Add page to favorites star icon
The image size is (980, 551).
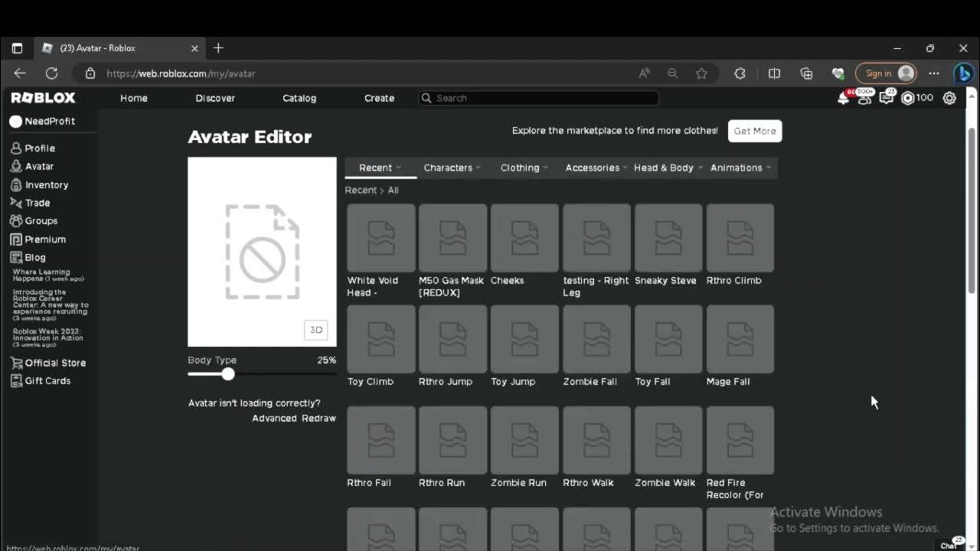click(x=701, y=73)
